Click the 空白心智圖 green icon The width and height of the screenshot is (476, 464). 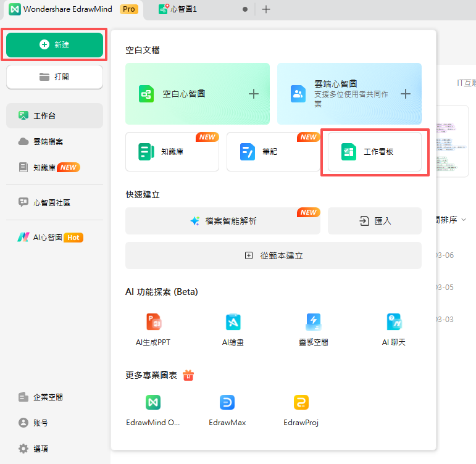pos(146,94)
